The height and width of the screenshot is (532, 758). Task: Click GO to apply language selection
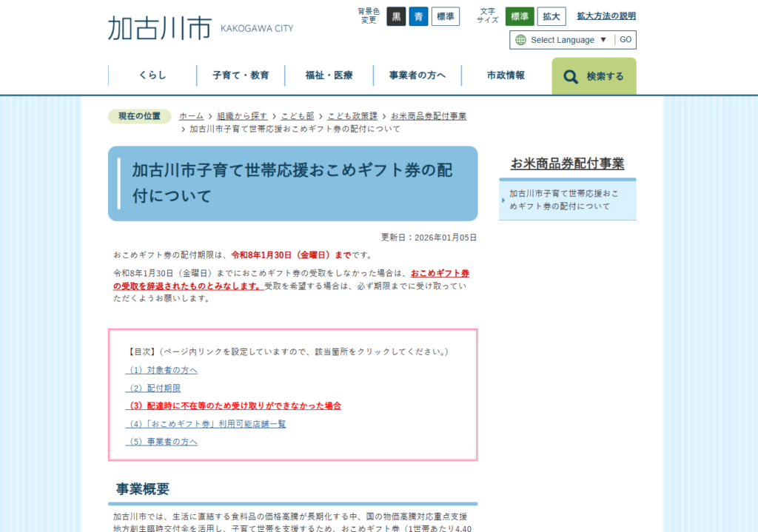point(625,40)
